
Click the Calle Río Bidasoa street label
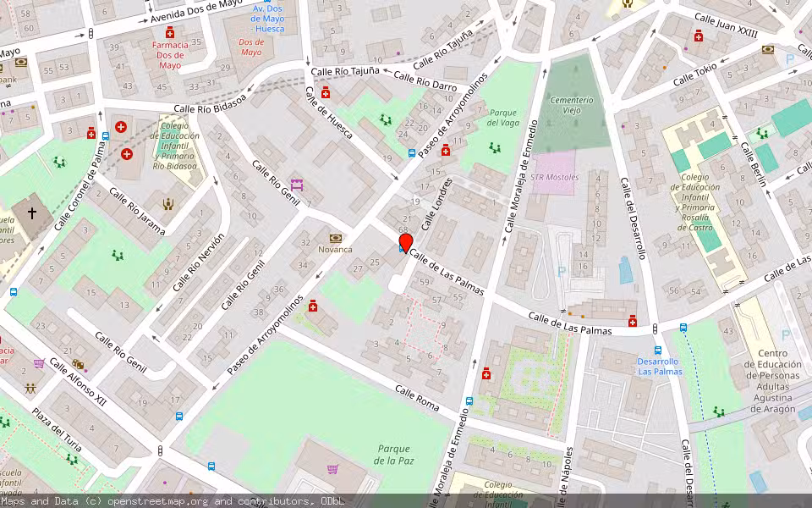pos(211,104)
